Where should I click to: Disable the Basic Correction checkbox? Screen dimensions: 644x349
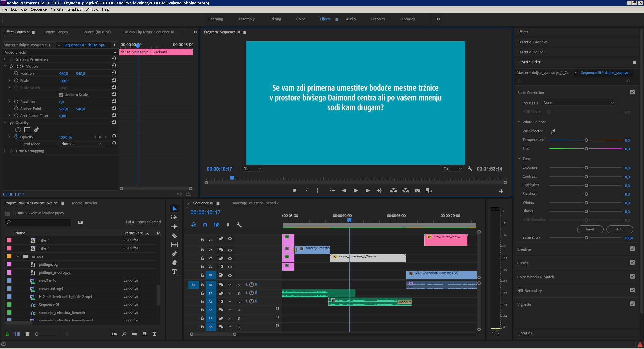click(632, 92)
